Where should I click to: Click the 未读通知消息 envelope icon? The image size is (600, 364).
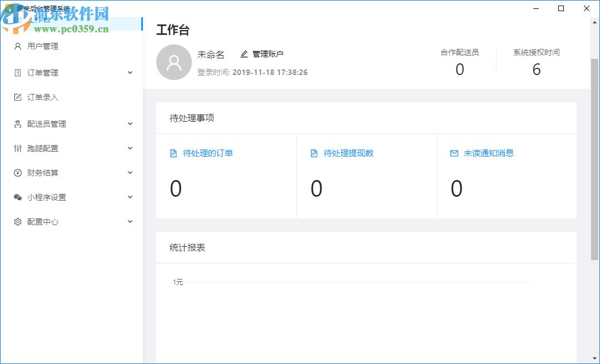(x=454, y=153)
